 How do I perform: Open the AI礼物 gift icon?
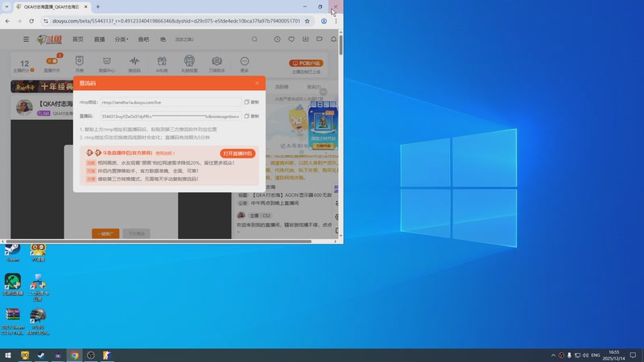point(162,64)
